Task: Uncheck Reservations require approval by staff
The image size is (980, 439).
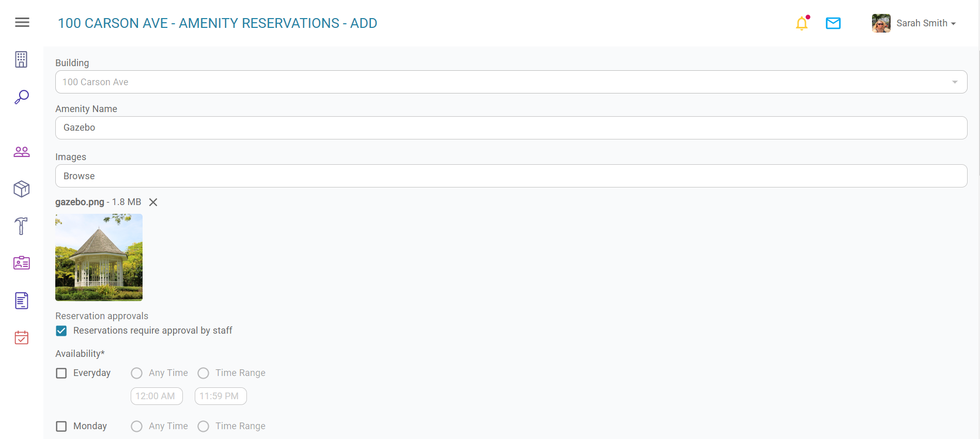Action: [x=61, y=331]
